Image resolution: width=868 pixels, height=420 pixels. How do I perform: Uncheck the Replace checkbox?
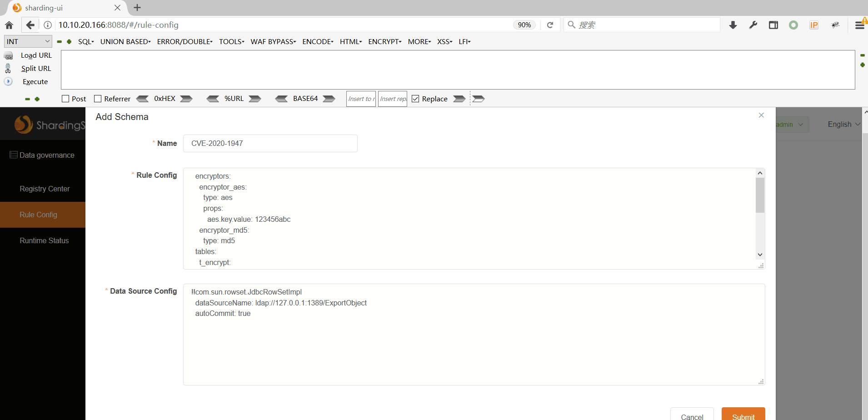click(415, 99)
